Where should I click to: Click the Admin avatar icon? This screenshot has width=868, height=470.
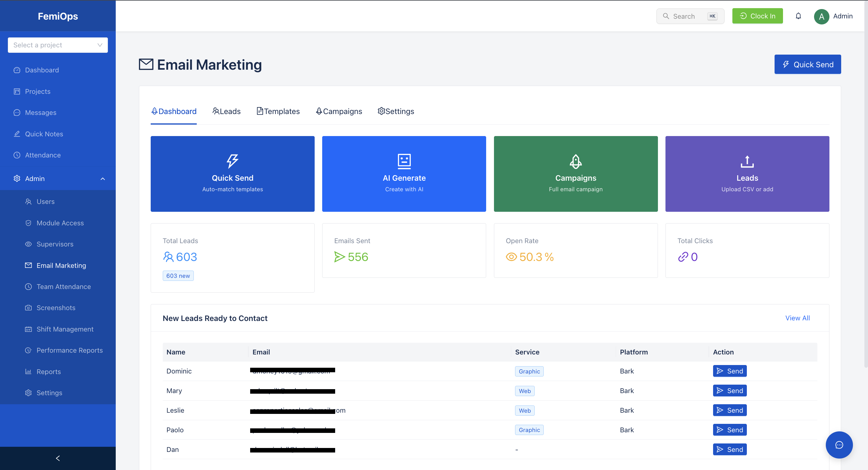click(821, 16)
